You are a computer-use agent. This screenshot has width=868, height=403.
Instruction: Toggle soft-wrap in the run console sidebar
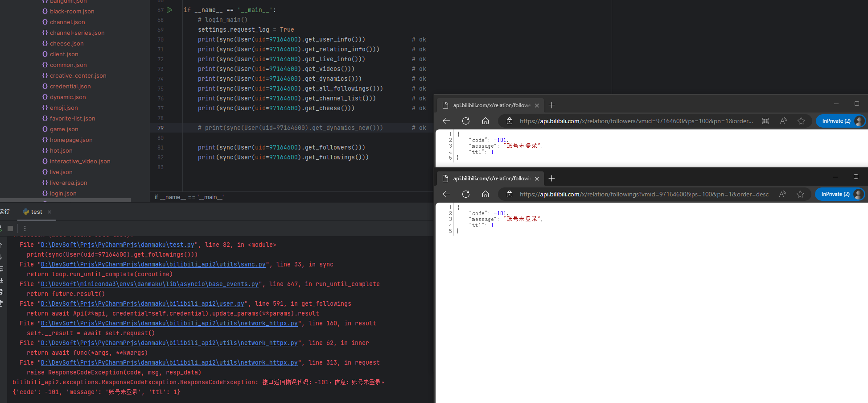click(x=1, y=269)
